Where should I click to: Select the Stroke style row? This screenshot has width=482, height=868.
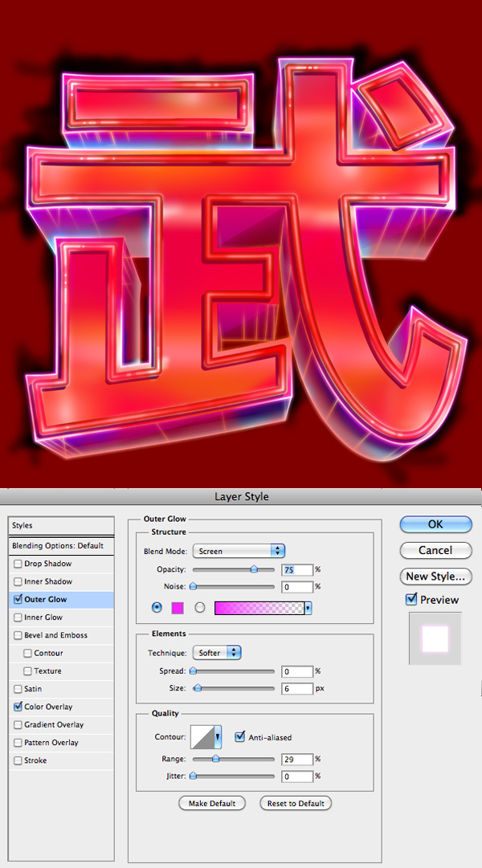pos(61,760)
